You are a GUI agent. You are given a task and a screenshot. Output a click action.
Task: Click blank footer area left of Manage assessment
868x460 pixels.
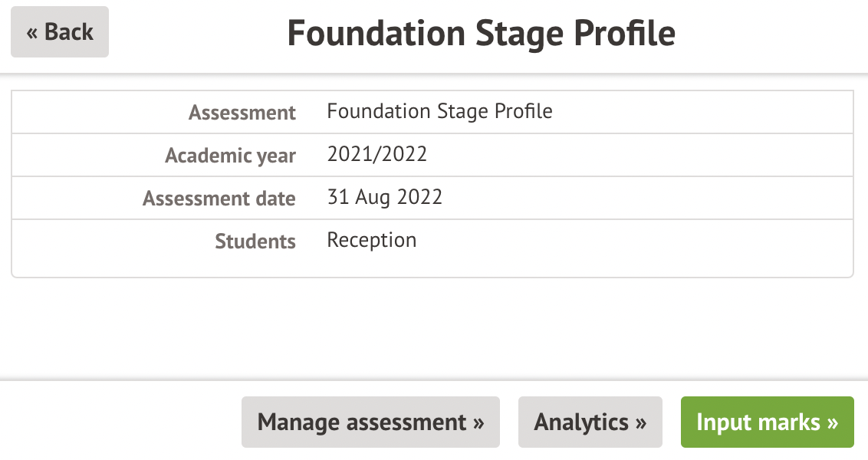point(115,422)
